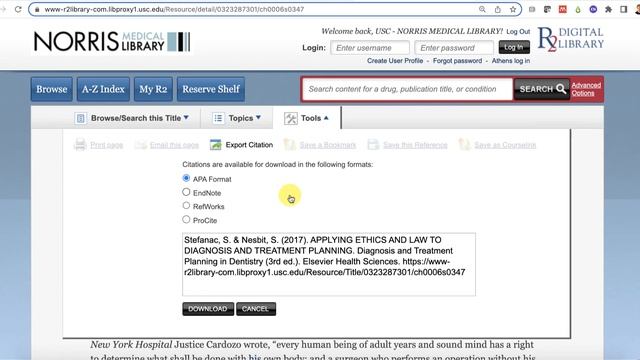Bookmark this page with the star icon
Viewport: 640px width, 360px height.
[x=513, y=9]
